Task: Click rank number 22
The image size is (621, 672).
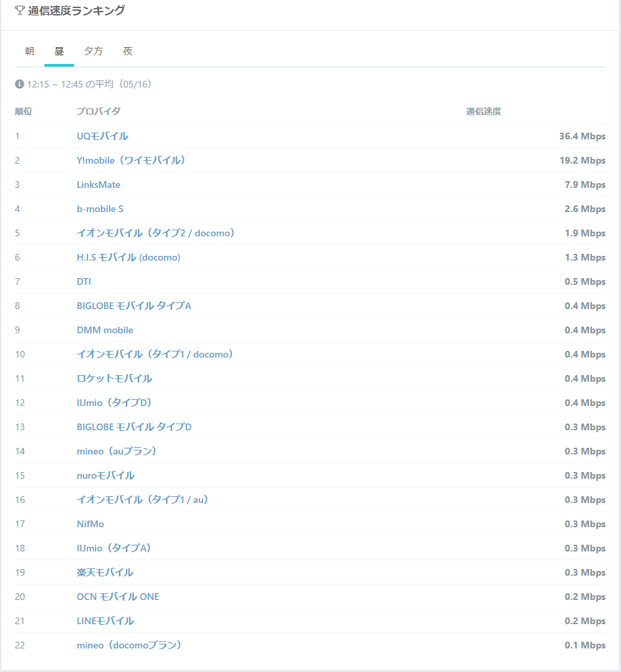Action: point(20,645)
